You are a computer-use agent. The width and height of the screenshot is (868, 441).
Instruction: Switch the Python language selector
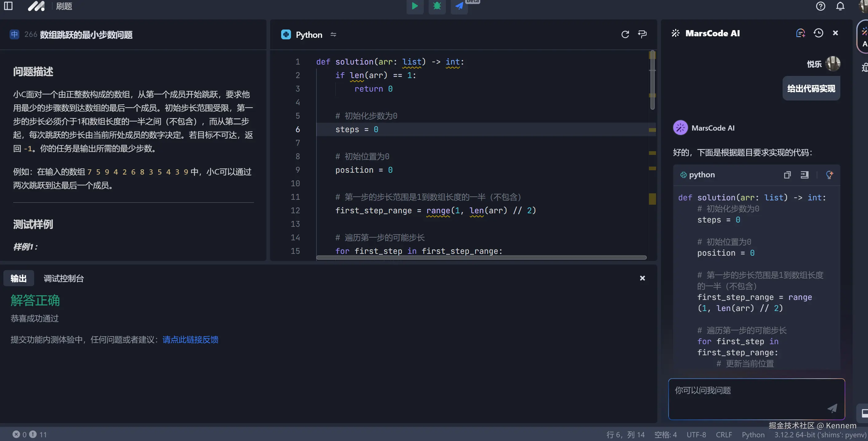tap(309, 35)
